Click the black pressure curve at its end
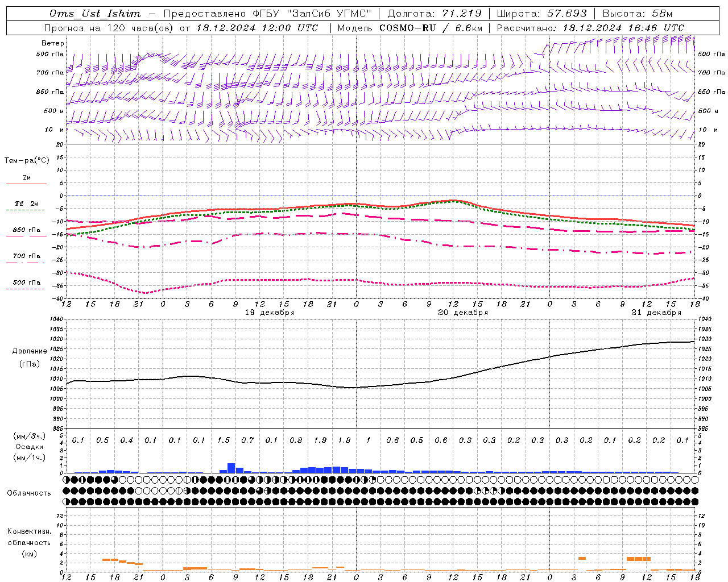 [x=694, y=342]
